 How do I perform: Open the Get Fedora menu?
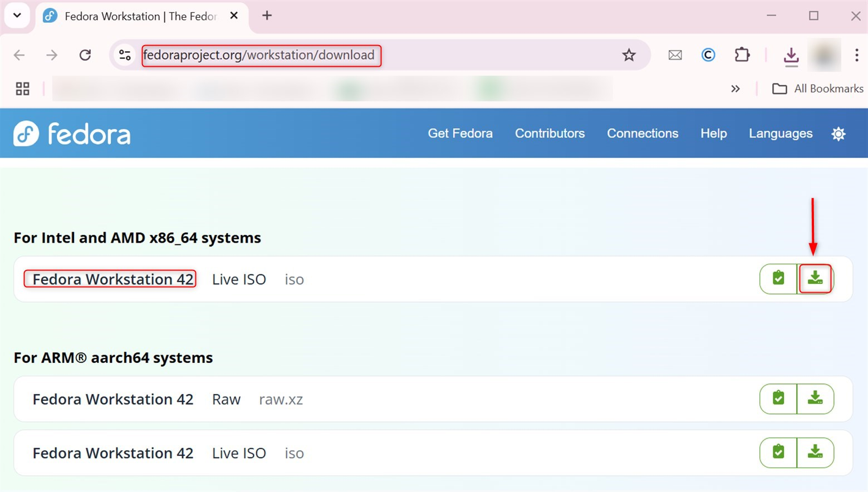460,134
